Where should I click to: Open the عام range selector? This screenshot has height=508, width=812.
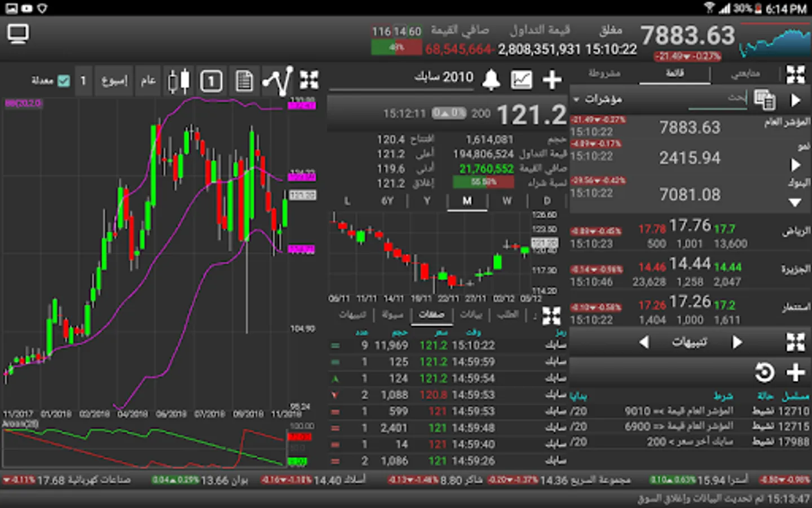click(148, 81)
